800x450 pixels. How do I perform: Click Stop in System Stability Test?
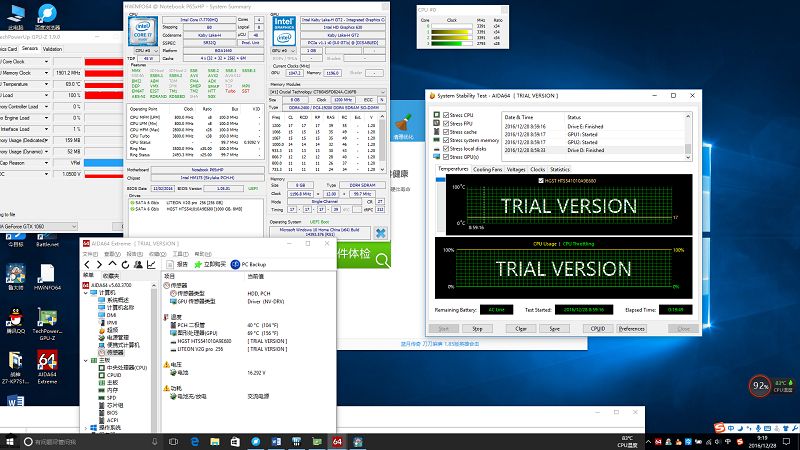(477, 329)
